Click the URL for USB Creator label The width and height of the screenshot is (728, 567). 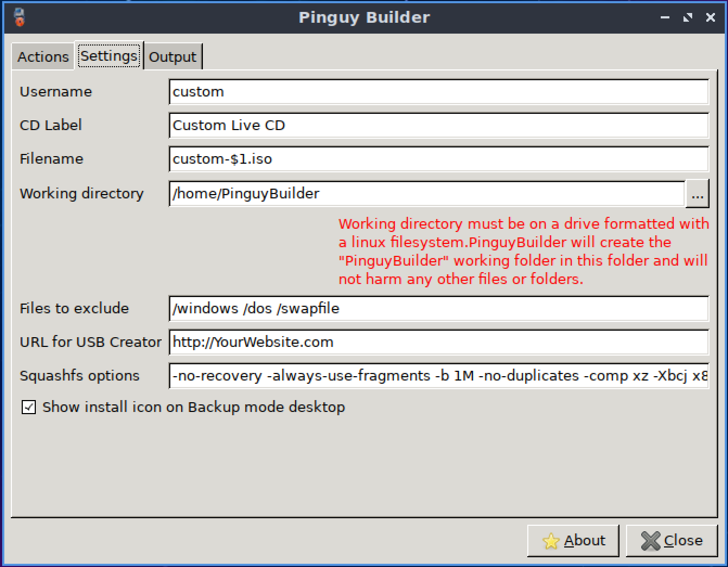[x=91, y=342]
